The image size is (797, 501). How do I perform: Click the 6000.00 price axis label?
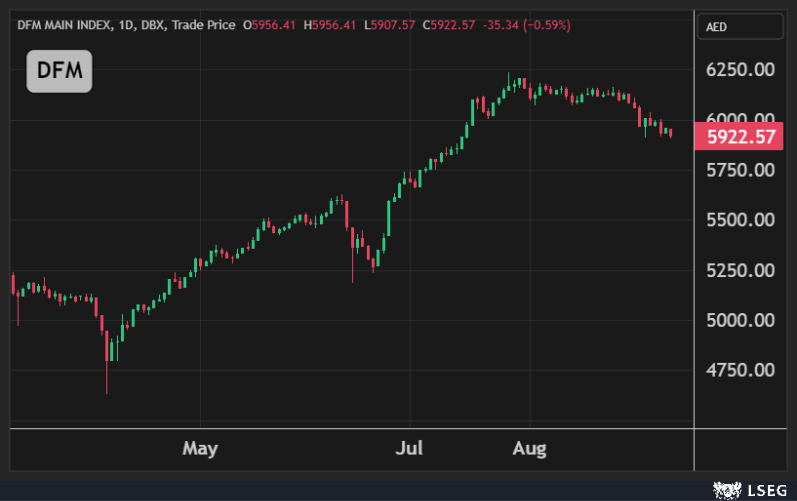(x=741, y=120)
